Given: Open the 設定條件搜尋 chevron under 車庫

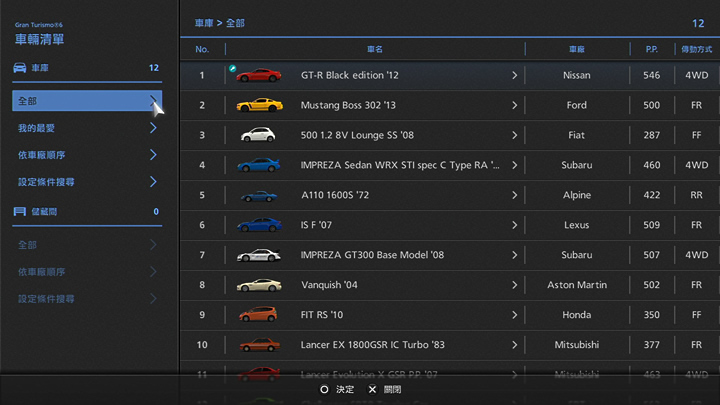Looking at the screenshot, I should pos(153,182).
